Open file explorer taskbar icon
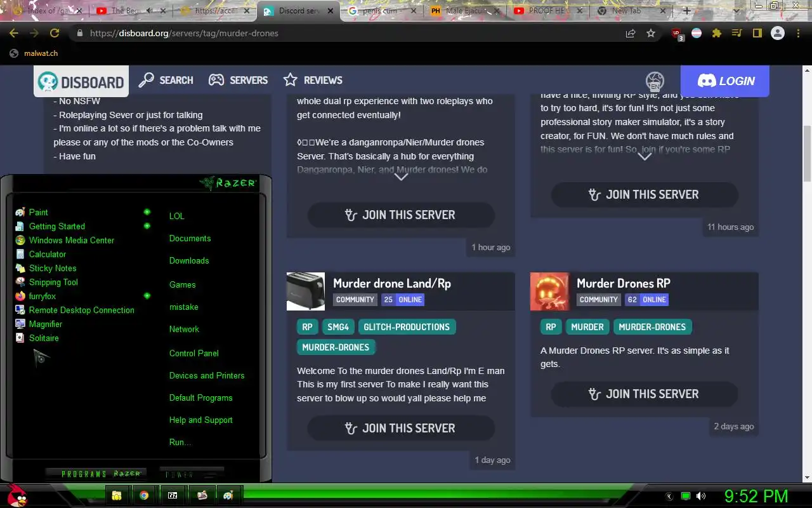The height and width of the screenshot is (508, 812). pos(117,495)
